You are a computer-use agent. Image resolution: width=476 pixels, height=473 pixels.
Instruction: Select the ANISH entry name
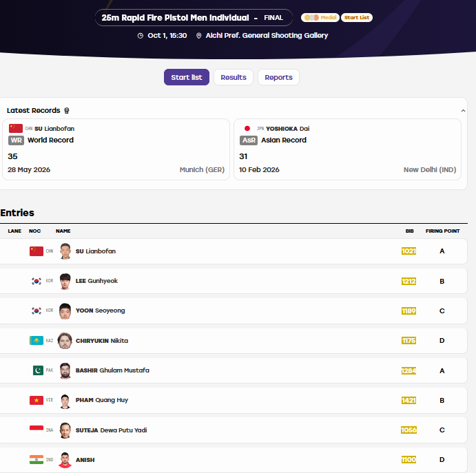point(85,460)
